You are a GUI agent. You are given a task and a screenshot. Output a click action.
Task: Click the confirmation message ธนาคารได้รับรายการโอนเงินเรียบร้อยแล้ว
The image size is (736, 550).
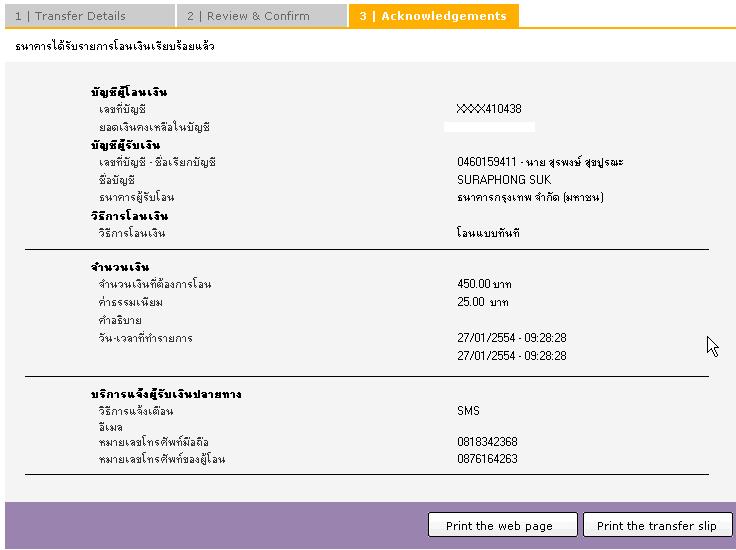tap(115, 47)
